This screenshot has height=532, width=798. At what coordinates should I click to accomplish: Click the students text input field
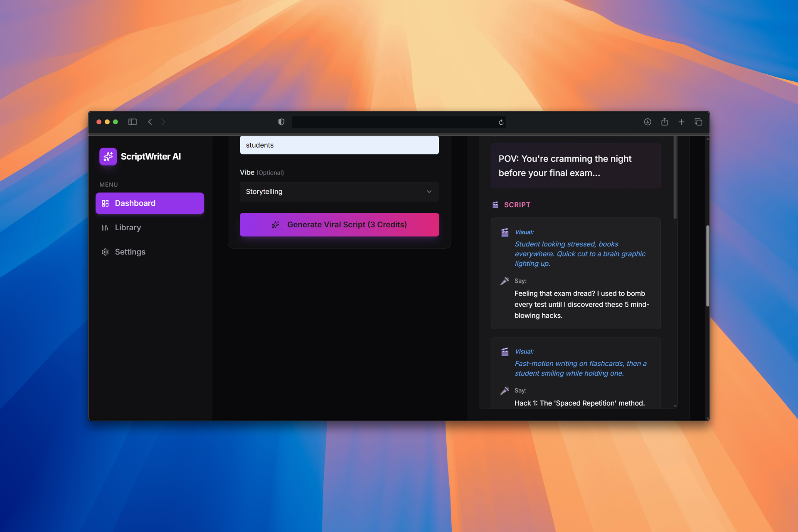click(339, 145)
